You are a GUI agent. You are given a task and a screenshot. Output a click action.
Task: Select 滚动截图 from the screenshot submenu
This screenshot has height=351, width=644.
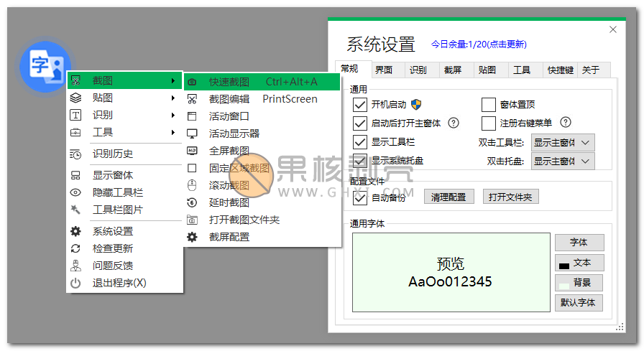pos(229,185)
